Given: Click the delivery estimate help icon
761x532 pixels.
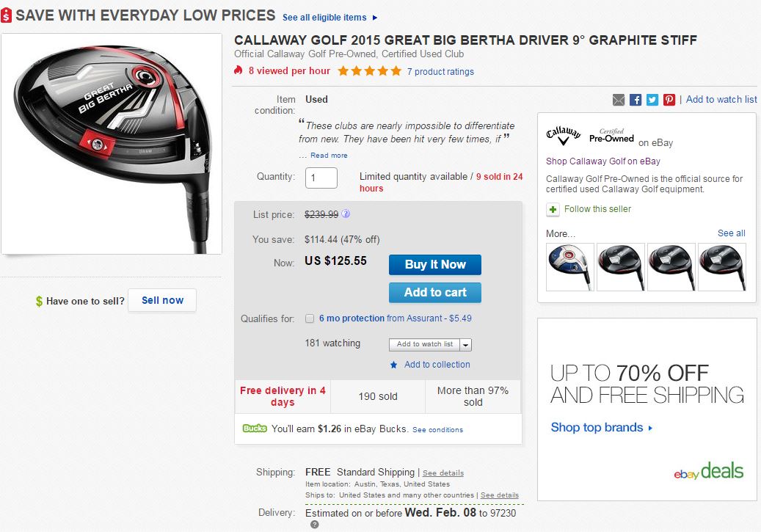Looking at the screenshot, I should pyautogui.click(x=314, y=524).
